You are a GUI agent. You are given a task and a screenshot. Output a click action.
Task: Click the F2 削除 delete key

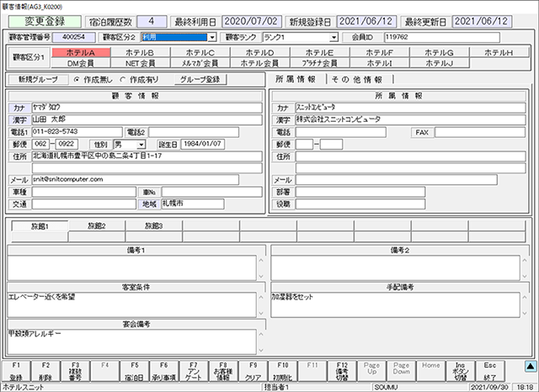[x=45, y=371]
